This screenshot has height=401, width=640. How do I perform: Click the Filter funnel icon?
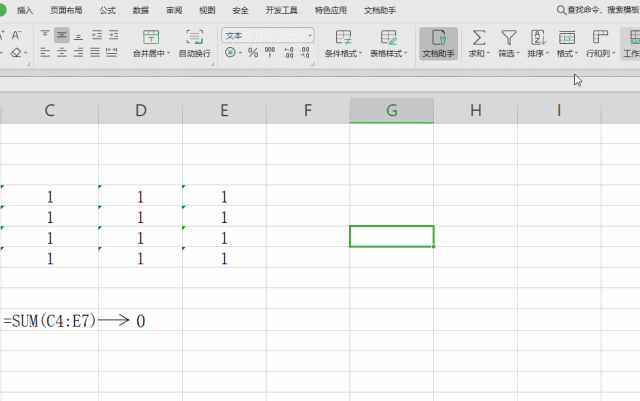(509, 38)
